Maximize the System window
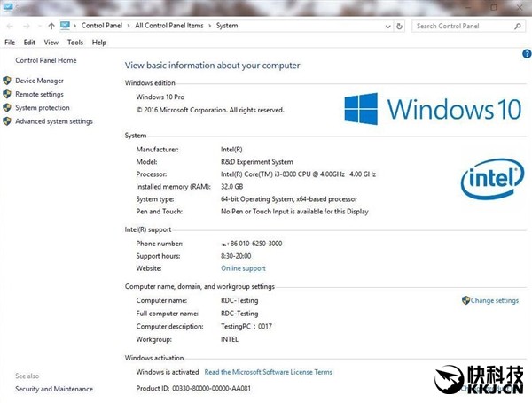532x403 pixels. (494, 7)
